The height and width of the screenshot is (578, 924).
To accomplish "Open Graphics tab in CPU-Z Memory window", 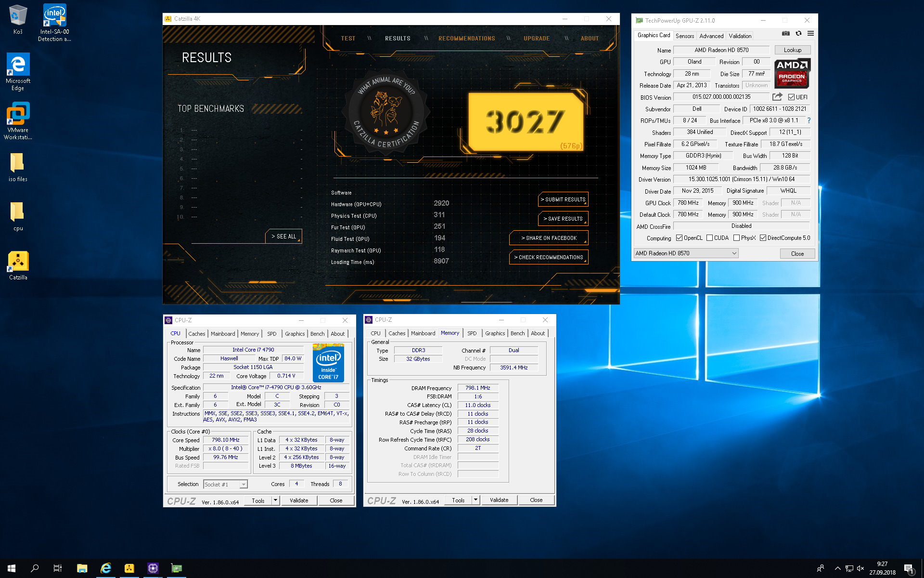I will click(495, 333).
